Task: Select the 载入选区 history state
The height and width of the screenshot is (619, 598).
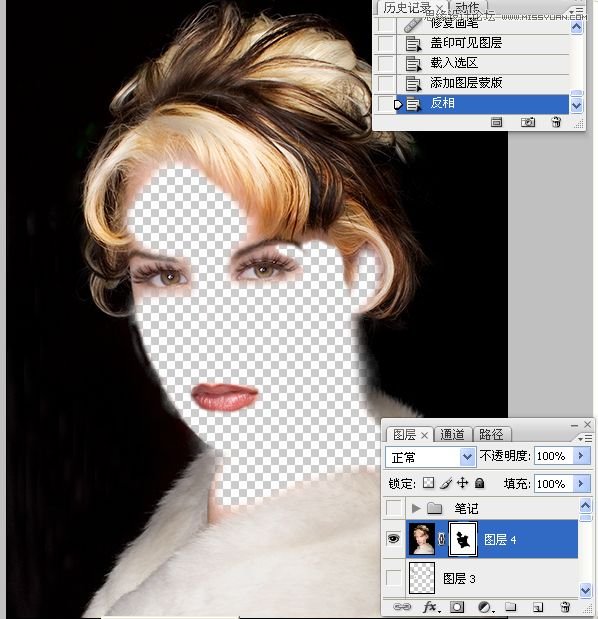Action: click(482, 63)
